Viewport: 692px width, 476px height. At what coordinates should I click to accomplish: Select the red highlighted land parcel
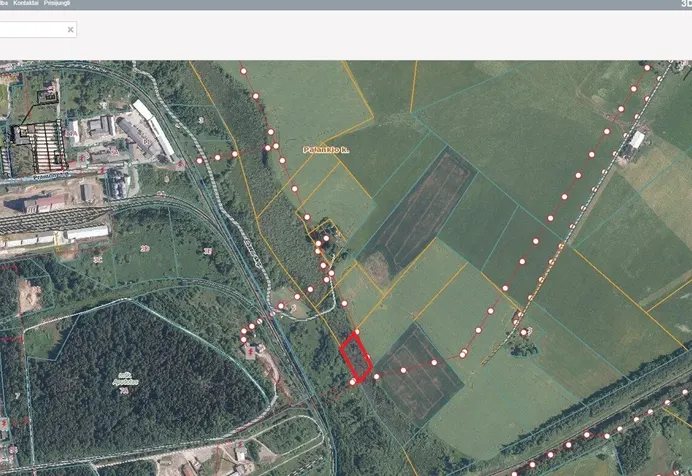coord(356,358)
